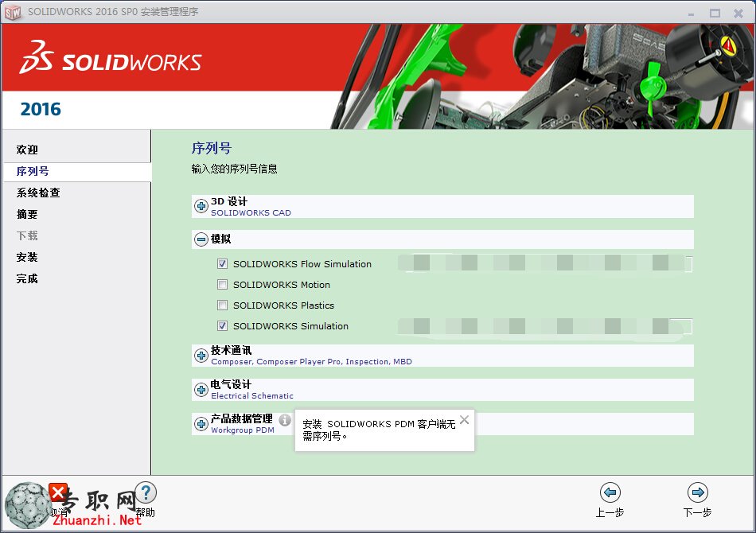Expand the 技术通讯 section

tap(201, 356)
